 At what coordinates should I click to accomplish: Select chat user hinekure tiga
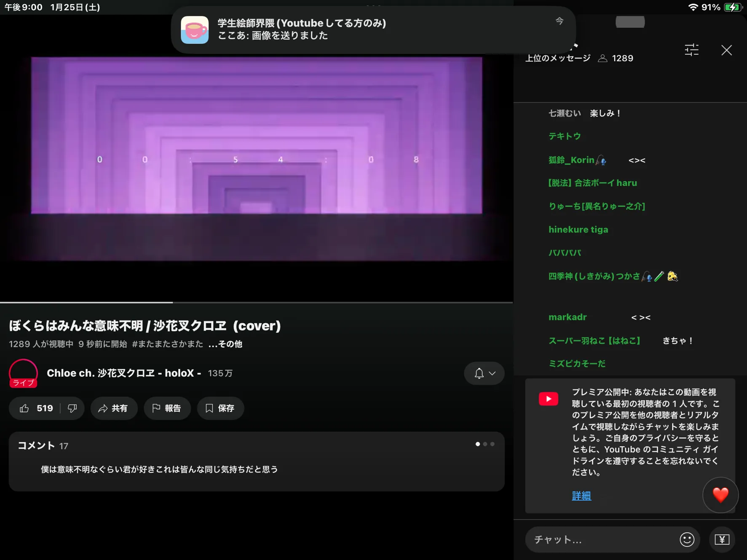578,229
